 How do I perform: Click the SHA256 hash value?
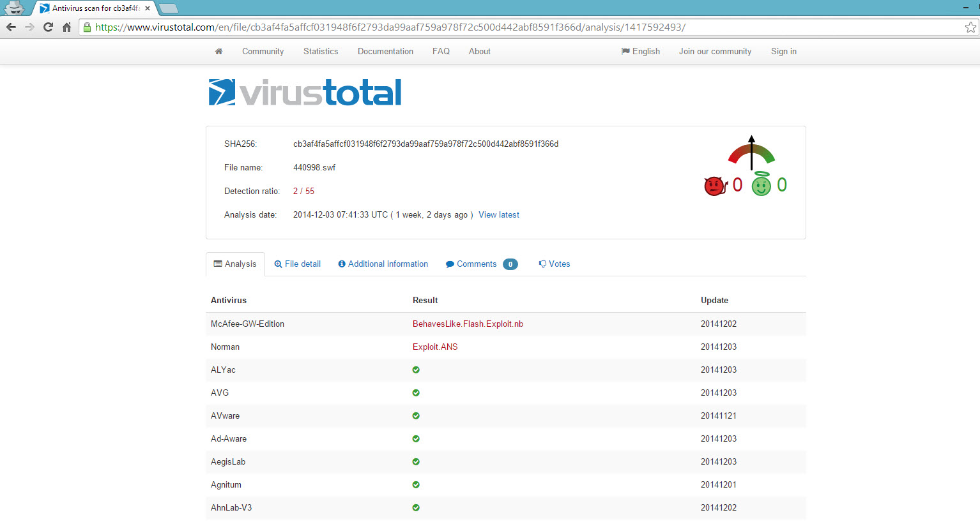pos(426,144)
